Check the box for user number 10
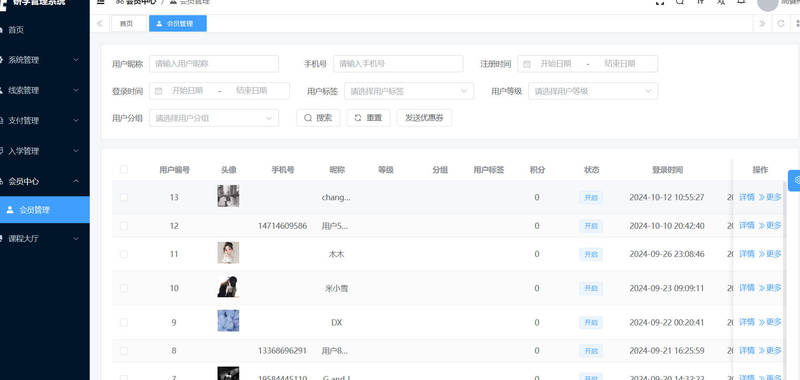800x380 pixels. coord(124,288)
